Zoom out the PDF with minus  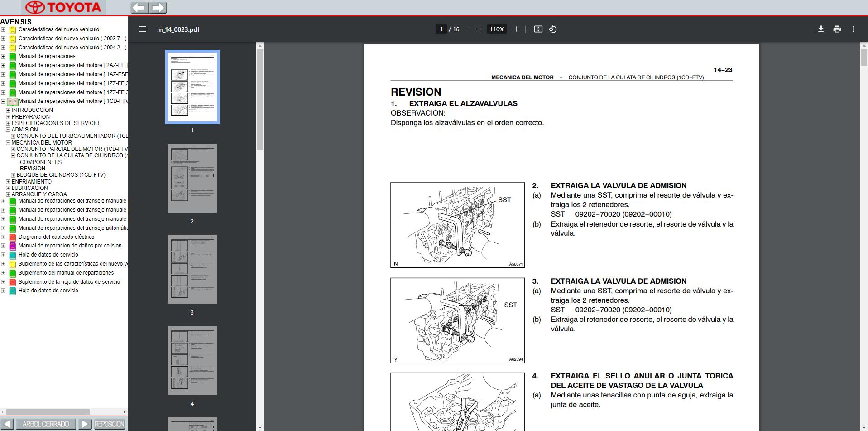pyautogui.click(x=478, y=29)
